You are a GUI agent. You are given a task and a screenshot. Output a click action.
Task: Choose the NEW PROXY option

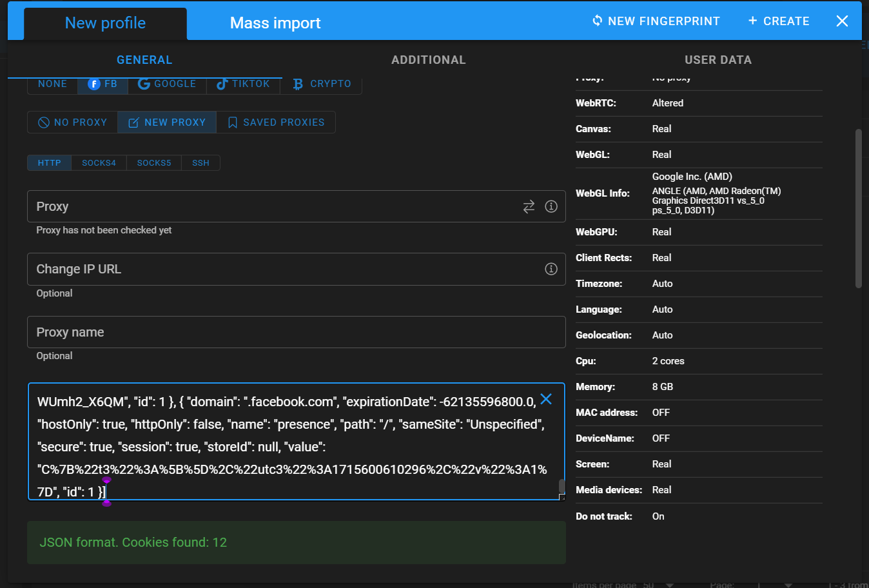[167, 122]
